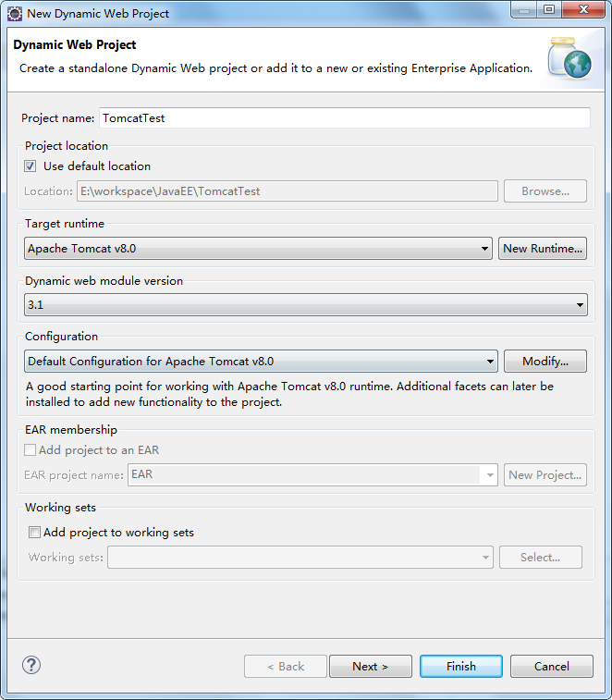Click the New Runtime button
This screenshot has width=612, height=700.
pos(543,249)
